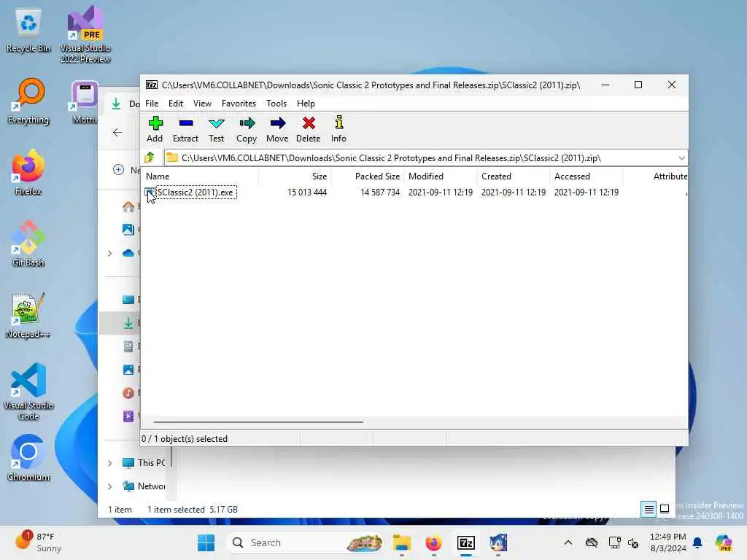
Task: Click the Copy toolbar icon
Action: [247, 129]
